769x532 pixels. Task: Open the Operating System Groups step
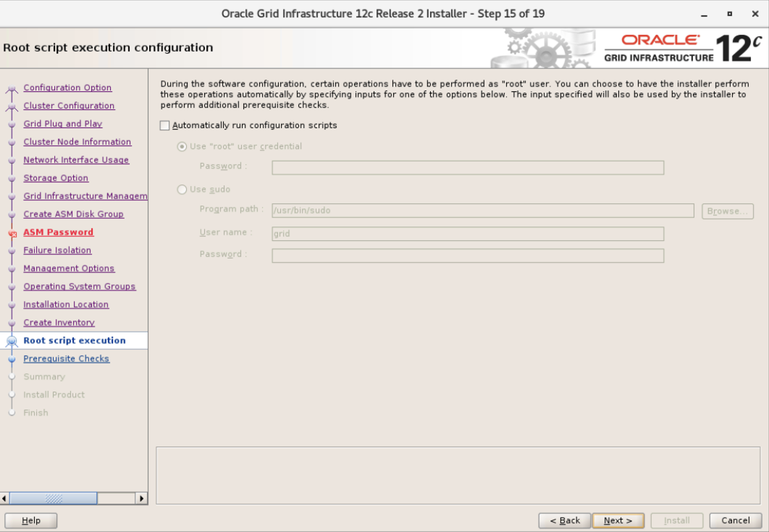(x=80, y=287)
